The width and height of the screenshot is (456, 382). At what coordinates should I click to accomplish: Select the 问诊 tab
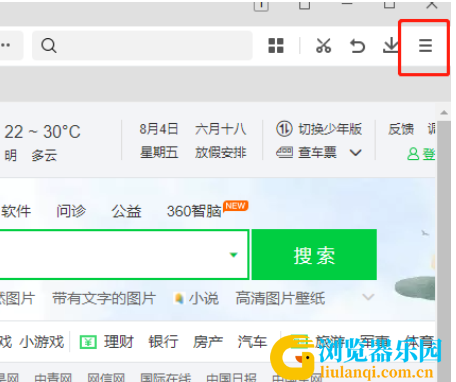pyautogui.click(x=71, y=211)
